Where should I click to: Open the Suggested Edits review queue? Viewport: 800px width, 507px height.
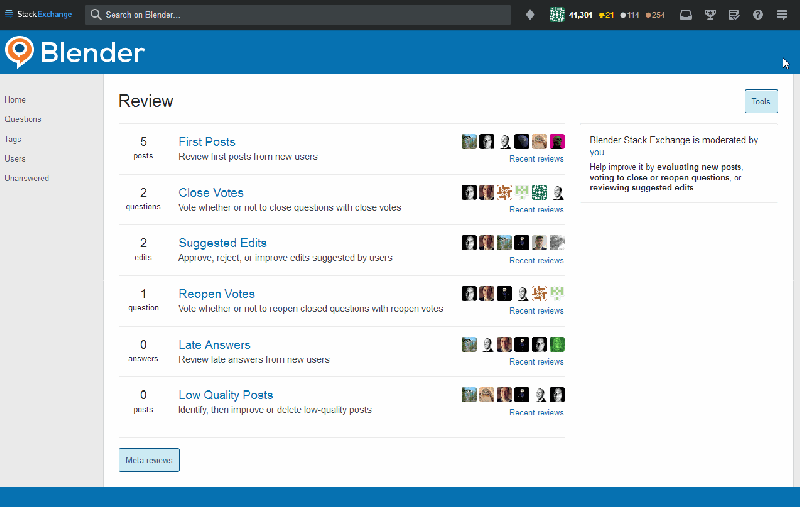point(222,243)
